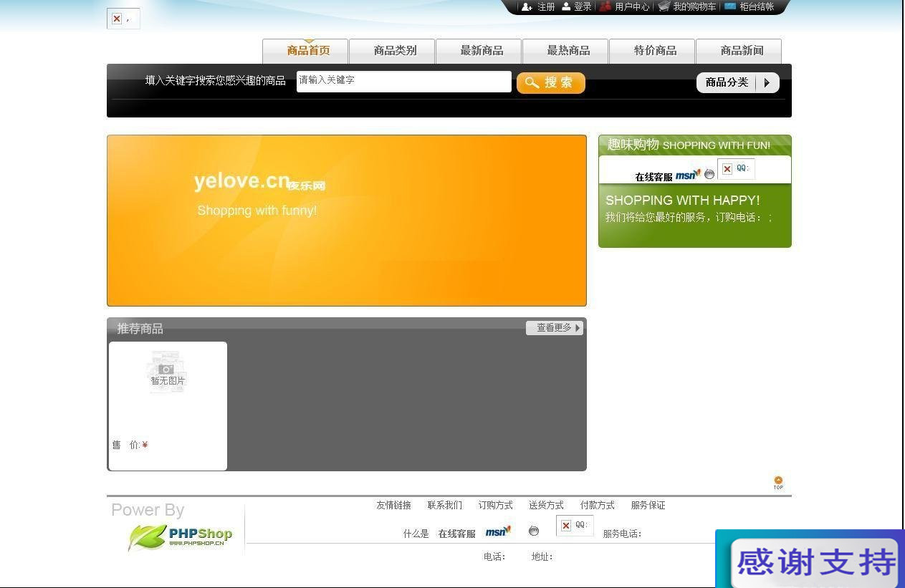Screen dimensions: 905x588
Task: Open the 用户中心 link
Action: 632,6
